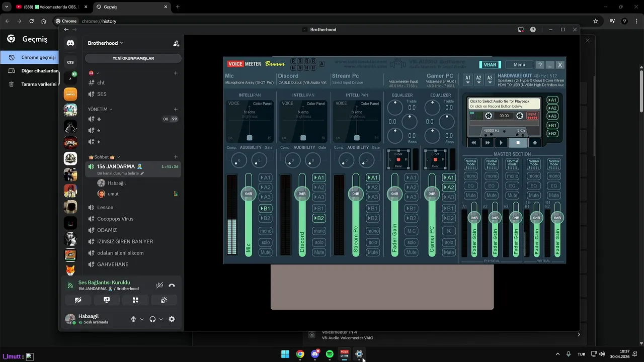Disconnect from voice with the hang-up icon
This screenshot has width=644, height=362.
point(172,285)
